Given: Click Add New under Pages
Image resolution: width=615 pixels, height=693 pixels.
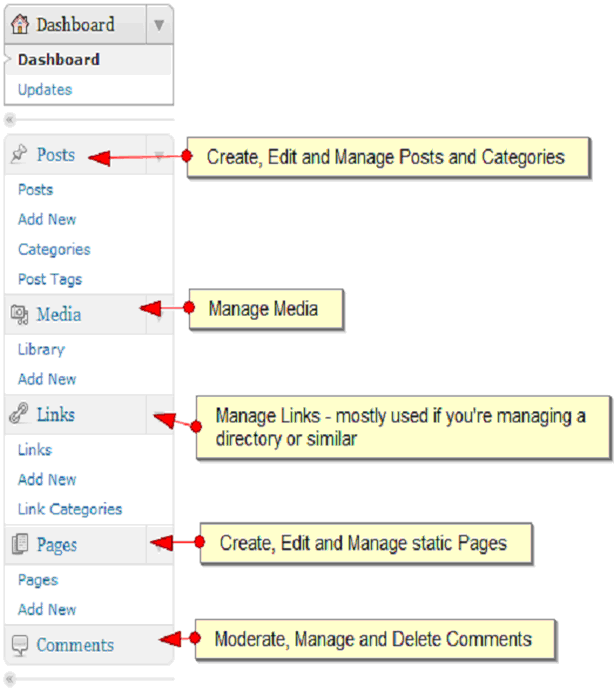Looking at the screenshot, I should (47, 609).
